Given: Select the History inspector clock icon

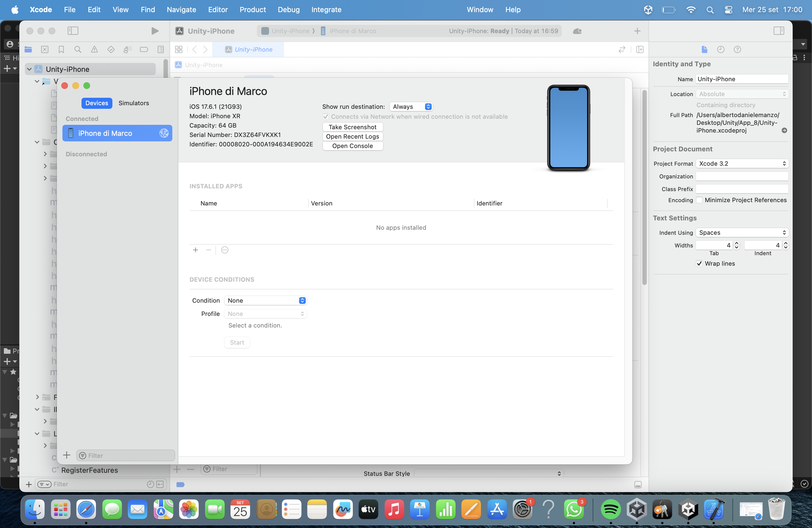Looking at the screenshot, I should [x=721, y=49].
